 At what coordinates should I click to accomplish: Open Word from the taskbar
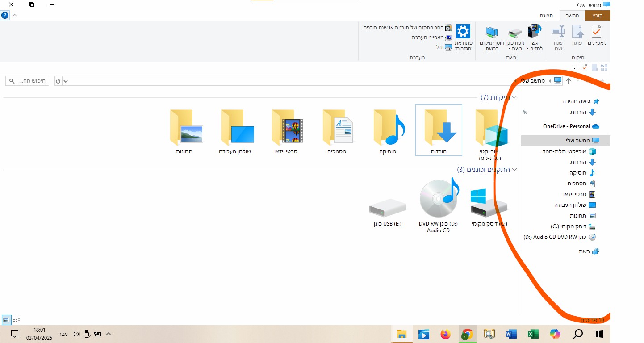click(511, 334)
